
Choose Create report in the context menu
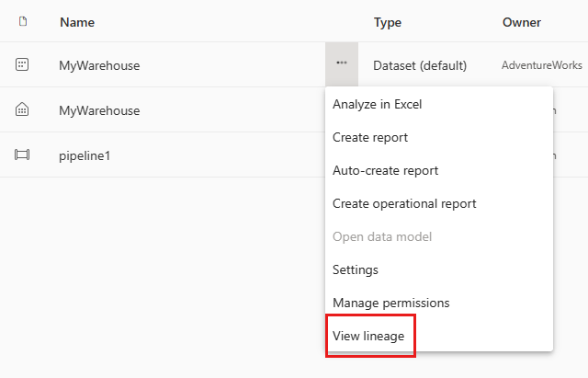370,137
